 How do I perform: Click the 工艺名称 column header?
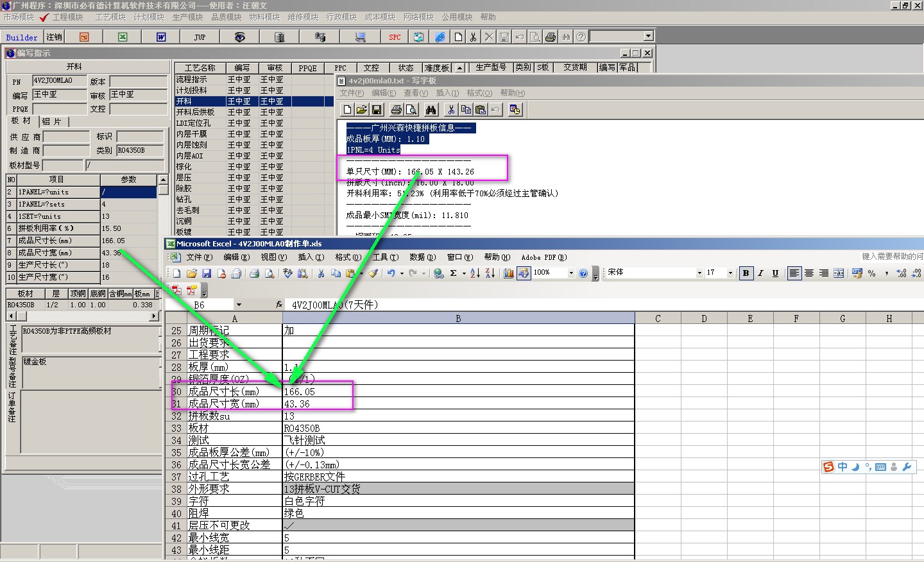click(200, 67)
